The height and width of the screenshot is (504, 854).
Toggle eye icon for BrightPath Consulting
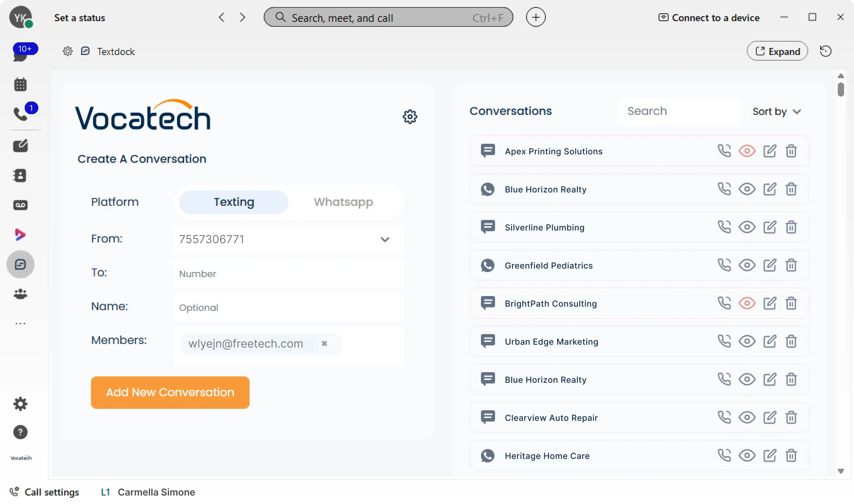[x=747, y=303]
